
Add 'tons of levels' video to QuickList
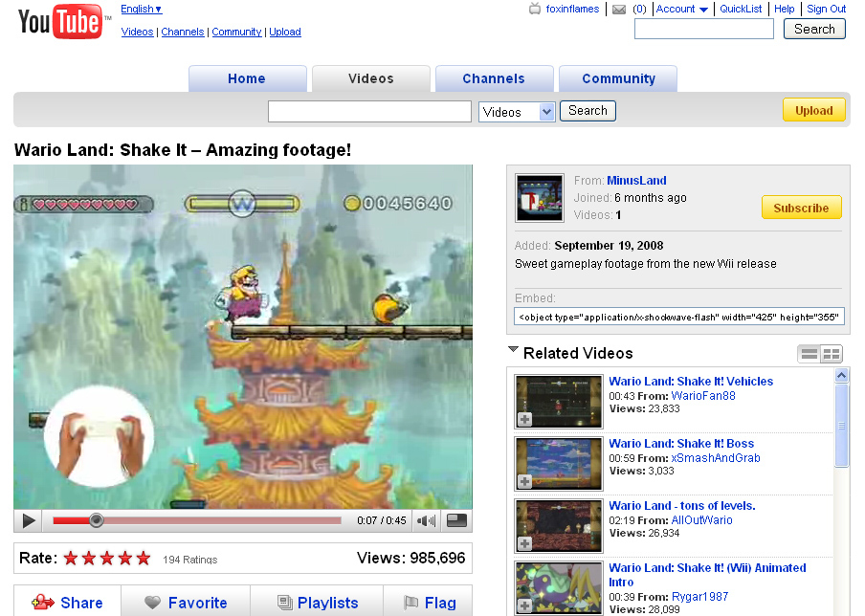pos(524,543)
